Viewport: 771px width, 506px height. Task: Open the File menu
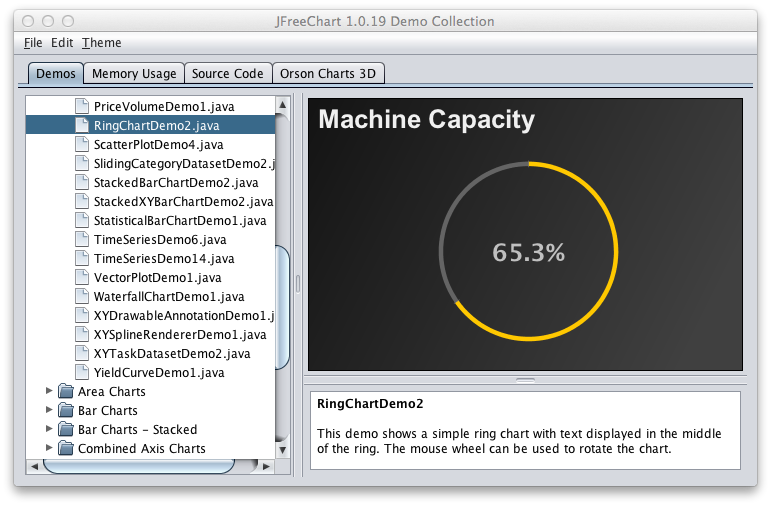[32, 43]
